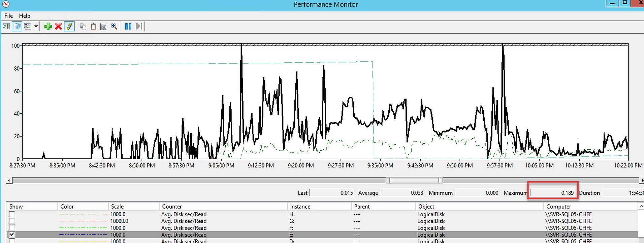
Task: Open the Properties toolbar icon
Action: (x=104, y=26)
